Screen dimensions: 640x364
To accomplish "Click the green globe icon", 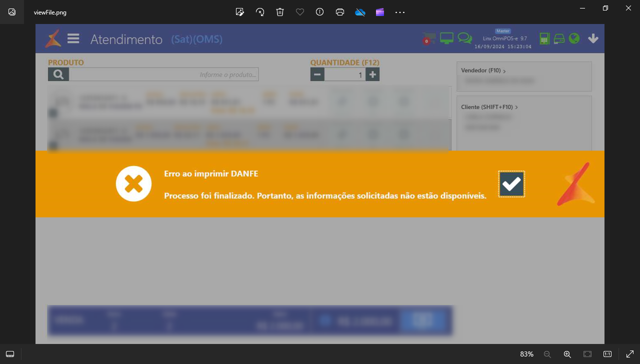I will [x=574, y=38].
